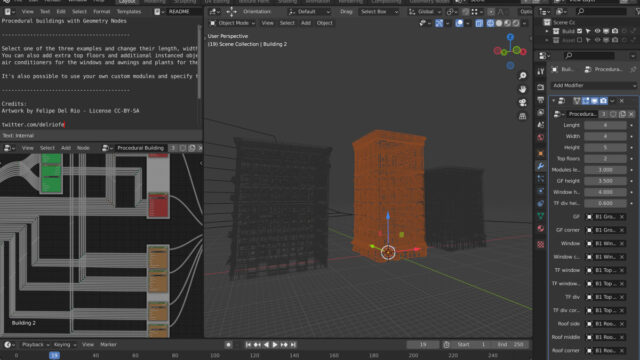Click the transform cursor icon beside Orientation
Viewport: 640px width, 360px height.
[x=231, y=12]
